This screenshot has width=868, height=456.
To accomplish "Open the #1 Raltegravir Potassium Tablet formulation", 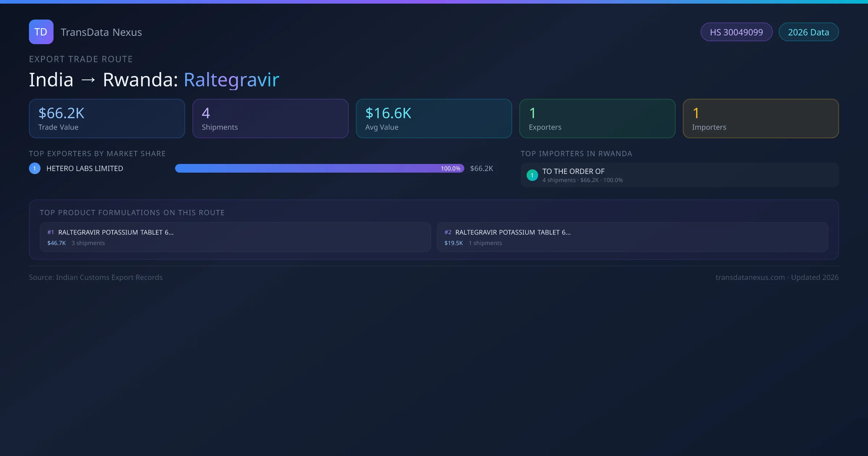I will click(235, 237).
